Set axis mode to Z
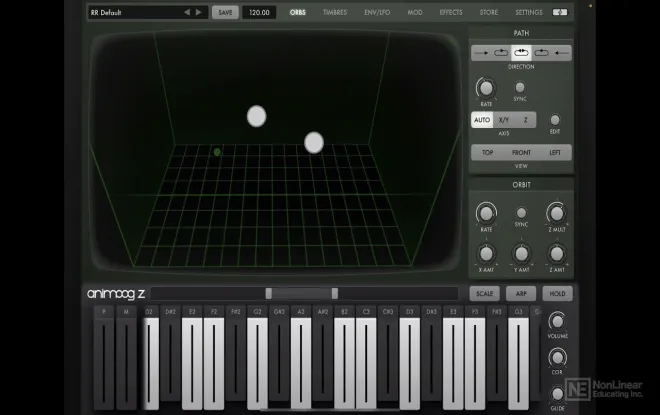The height and width of the screenshot is (415, 660). click(525, 120)
